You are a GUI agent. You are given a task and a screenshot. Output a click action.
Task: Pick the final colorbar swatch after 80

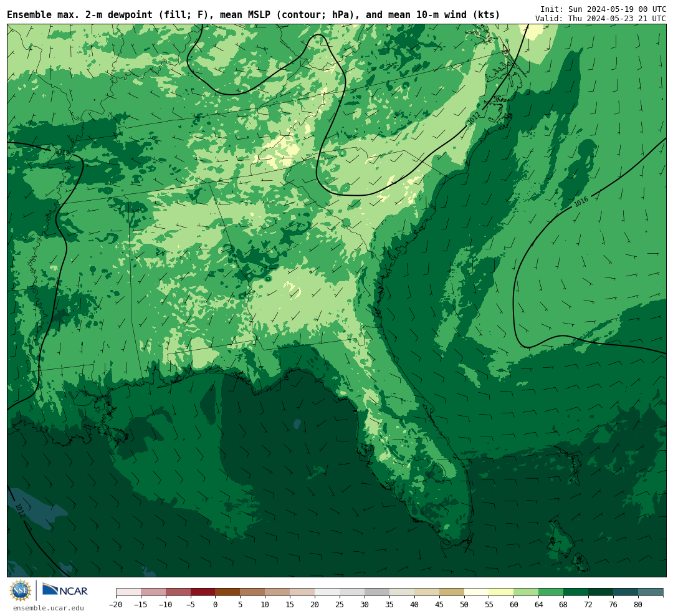point(650,592)
